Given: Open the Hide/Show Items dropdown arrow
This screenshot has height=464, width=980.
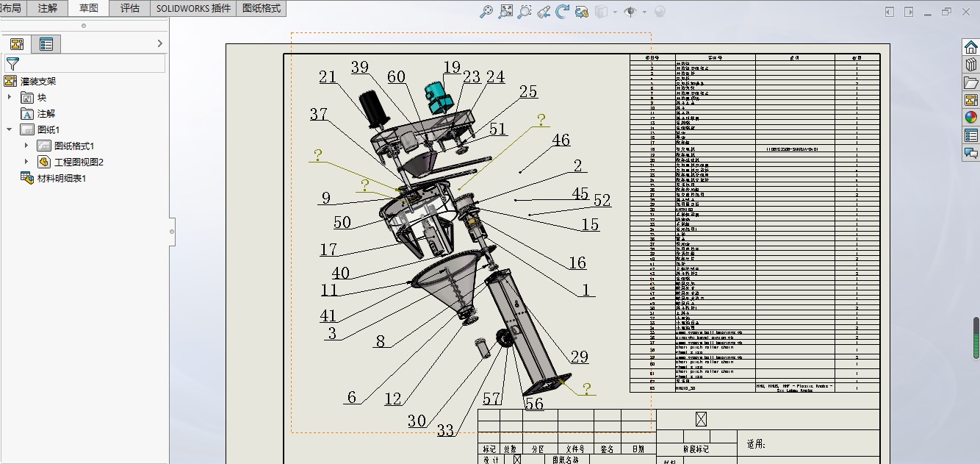Looking at the screenshot, I should [644, 12].
